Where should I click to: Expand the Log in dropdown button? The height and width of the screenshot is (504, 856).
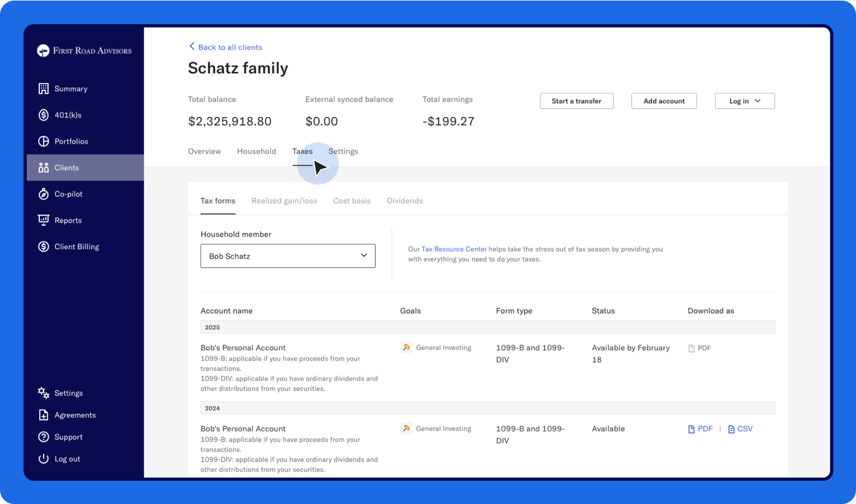(x=745, y=101)
